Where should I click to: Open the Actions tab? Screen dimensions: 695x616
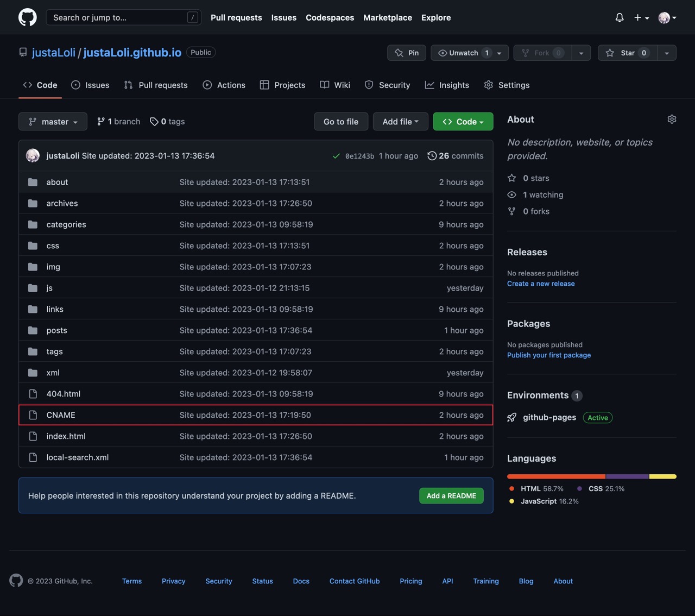224,85
